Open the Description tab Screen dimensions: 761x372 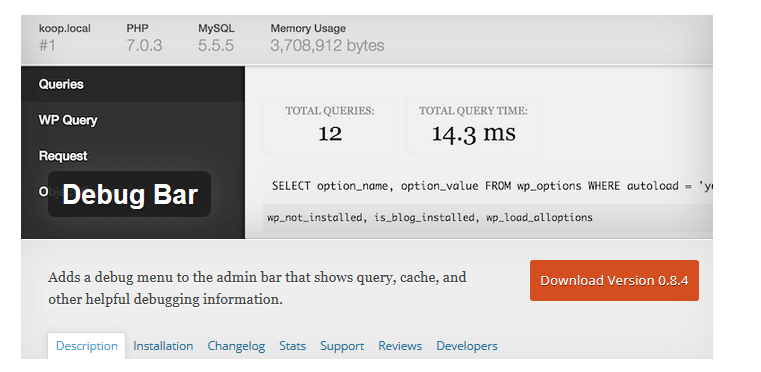86,346
